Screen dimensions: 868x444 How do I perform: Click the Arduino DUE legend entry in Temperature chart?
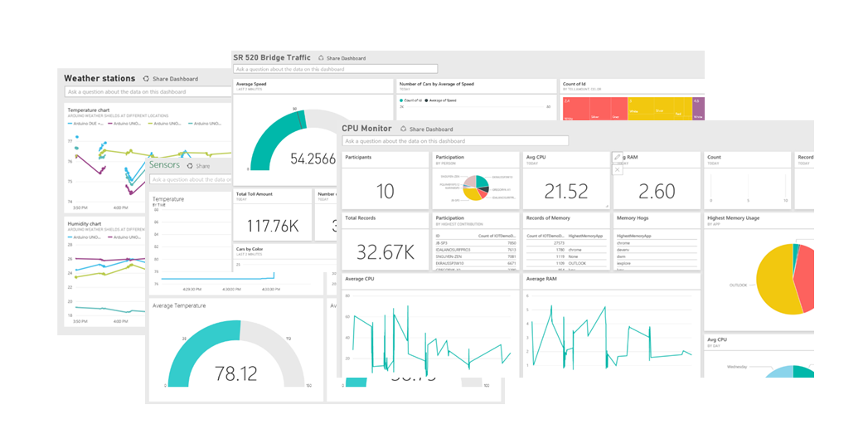coord(85,124)
